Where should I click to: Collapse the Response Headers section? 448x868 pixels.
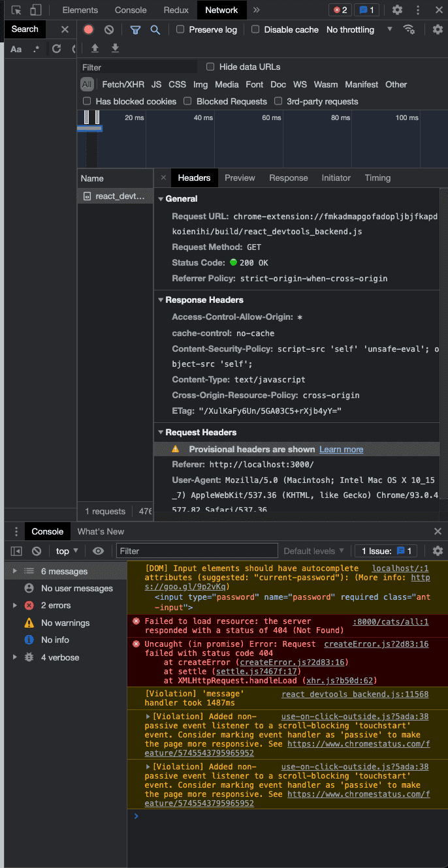pos(200,300)
